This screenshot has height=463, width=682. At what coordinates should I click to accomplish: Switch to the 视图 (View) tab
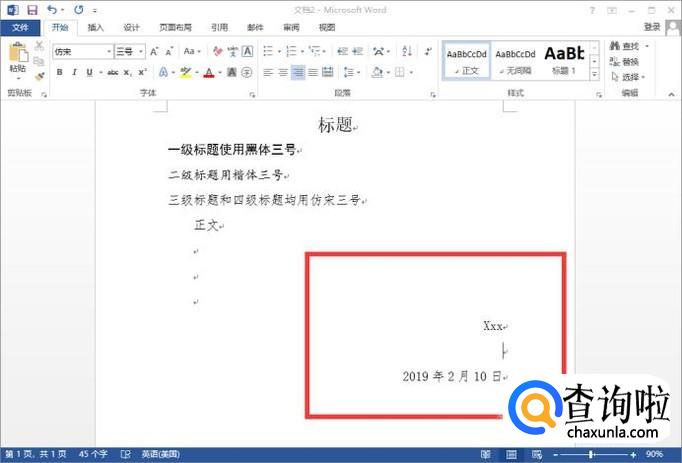327,27
